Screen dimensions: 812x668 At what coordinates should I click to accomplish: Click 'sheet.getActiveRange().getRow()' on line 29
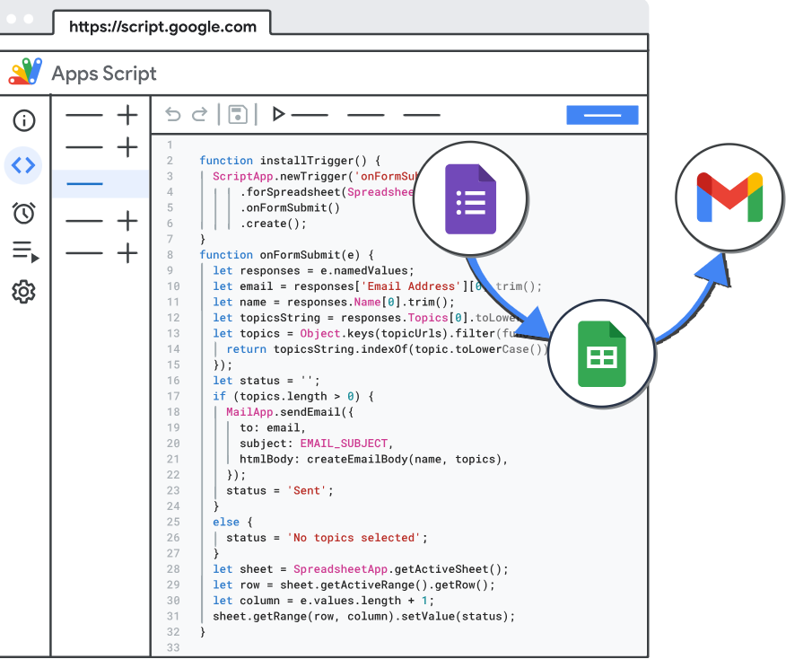(x=384, y=585)
